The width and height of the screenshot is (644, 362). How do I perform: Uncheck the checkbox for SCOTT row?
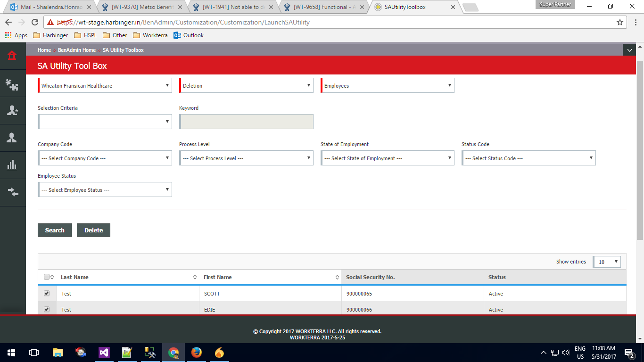point(47,293)
